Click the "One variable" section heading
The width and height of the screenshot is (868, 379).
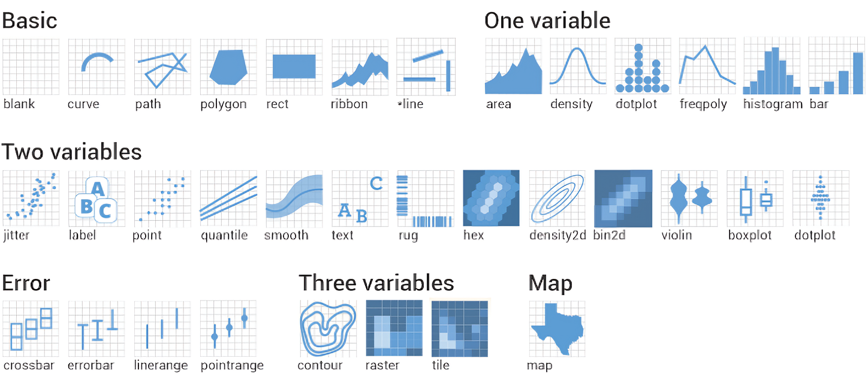point(547,20)
